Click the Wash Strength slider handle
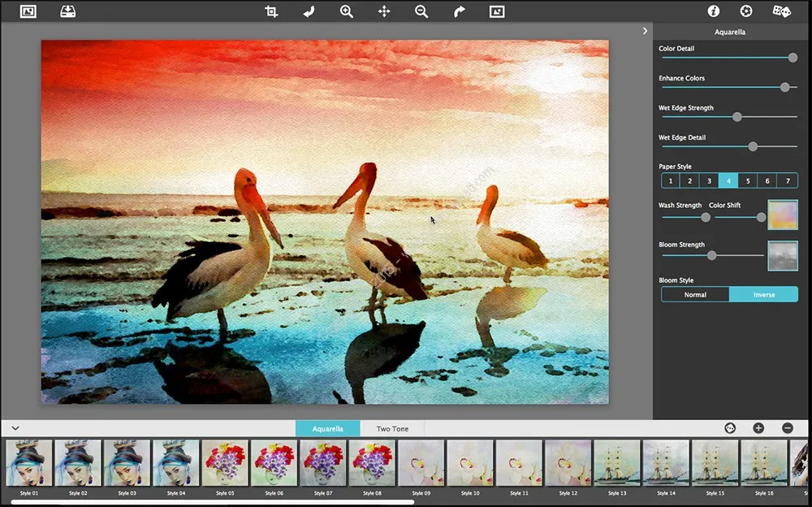Image resolution: width=812 pixels, height=507 pixels. pyautogui.click(x=706, y=218)
